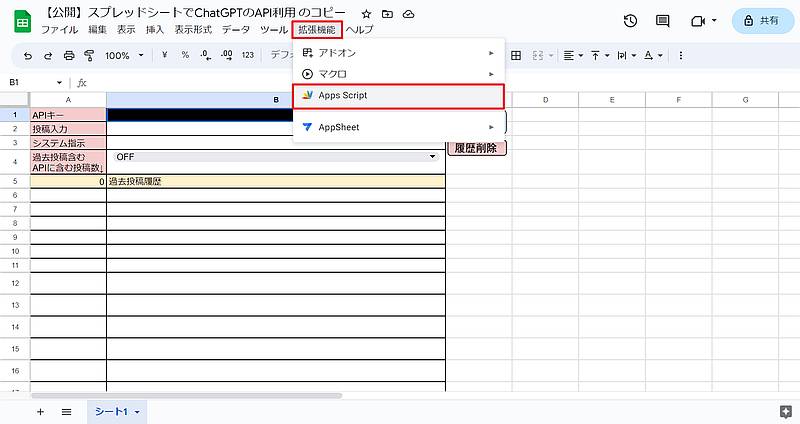Screen dimensions: 800x424
Task: Open the 挿入 menu
Action: 155,30
